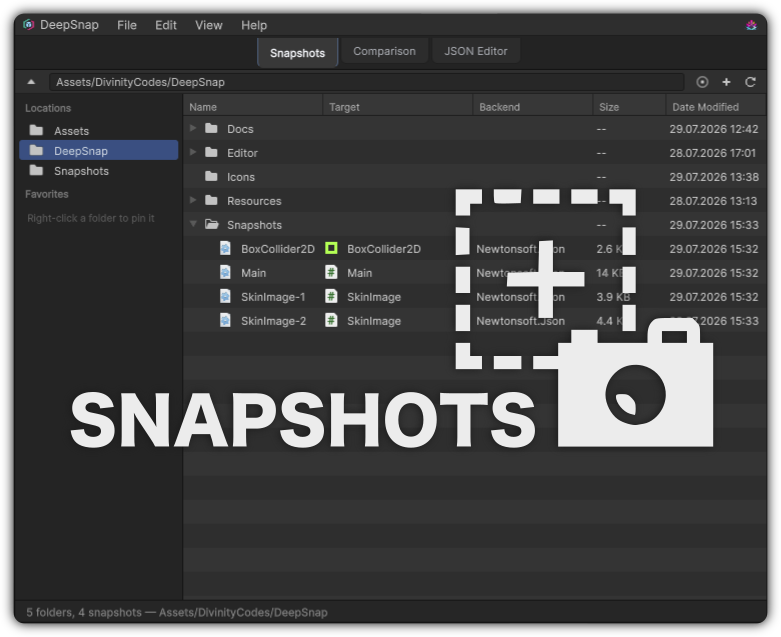Open the Help menu
Image resolution: width=781 pixels, height=637 pixels.
click(254, 25)
